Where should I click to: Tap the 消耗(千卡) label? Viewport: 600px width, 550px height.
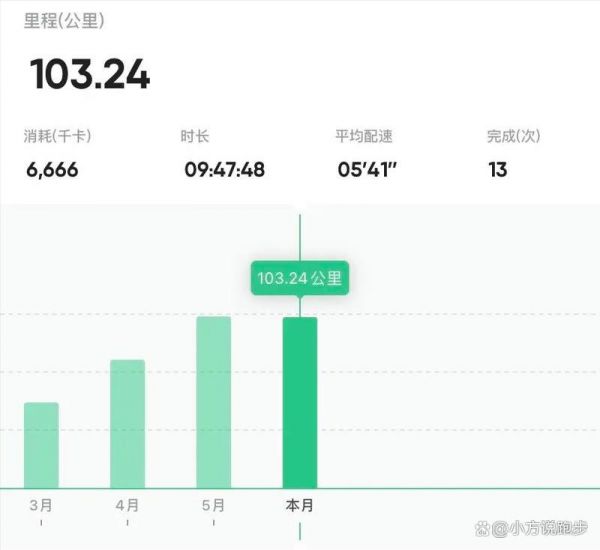pyautogui.click(x=57, y=136)
